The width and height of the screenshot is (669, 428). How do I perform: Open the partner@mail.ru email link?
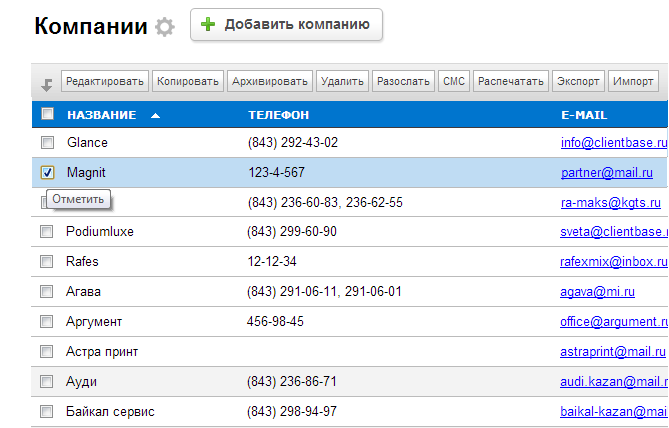click(x=613, y=173)
